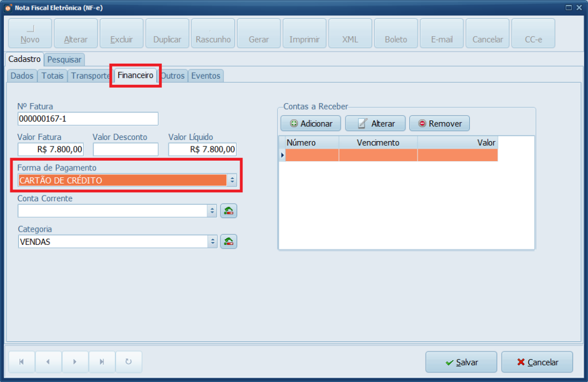Go to previous record navigation button
Screen dimensions: 588x382
(x=48, y=362)
